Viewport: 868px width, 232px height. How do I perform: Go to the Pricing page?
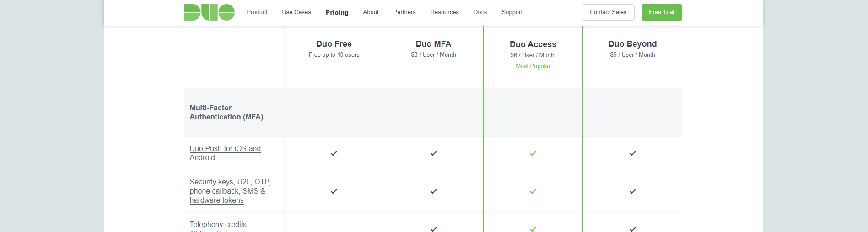point(337,12)
